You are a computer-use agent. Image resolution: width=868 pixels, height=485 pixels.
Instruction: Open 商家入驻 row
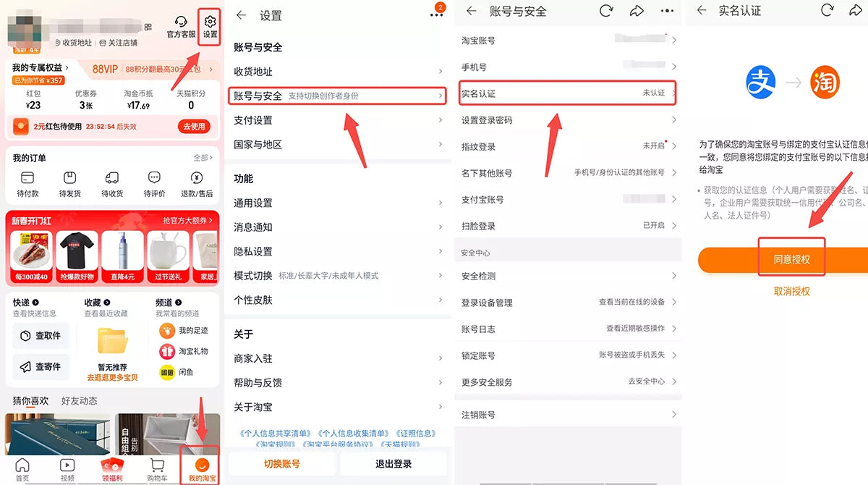click(338, 358)
